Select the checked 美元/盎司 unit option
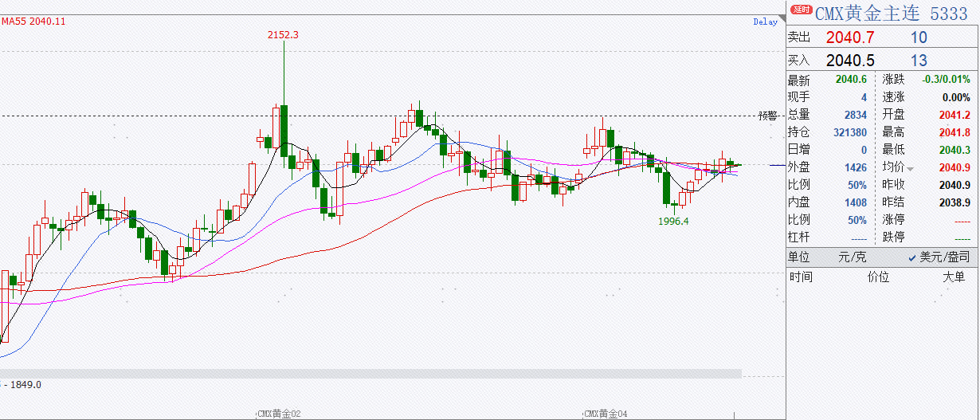Screen dimensions: 980x420 (939, 257)
